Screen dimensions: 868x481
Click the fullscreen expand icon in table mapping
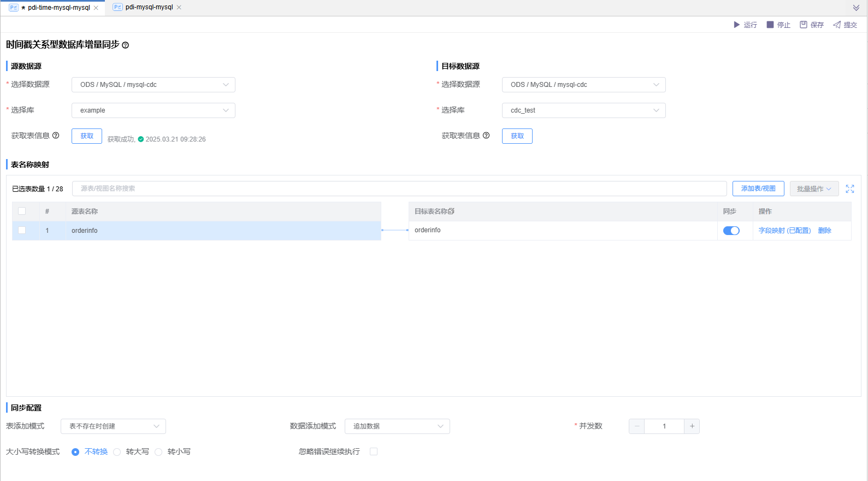click(x=850, y=189)
